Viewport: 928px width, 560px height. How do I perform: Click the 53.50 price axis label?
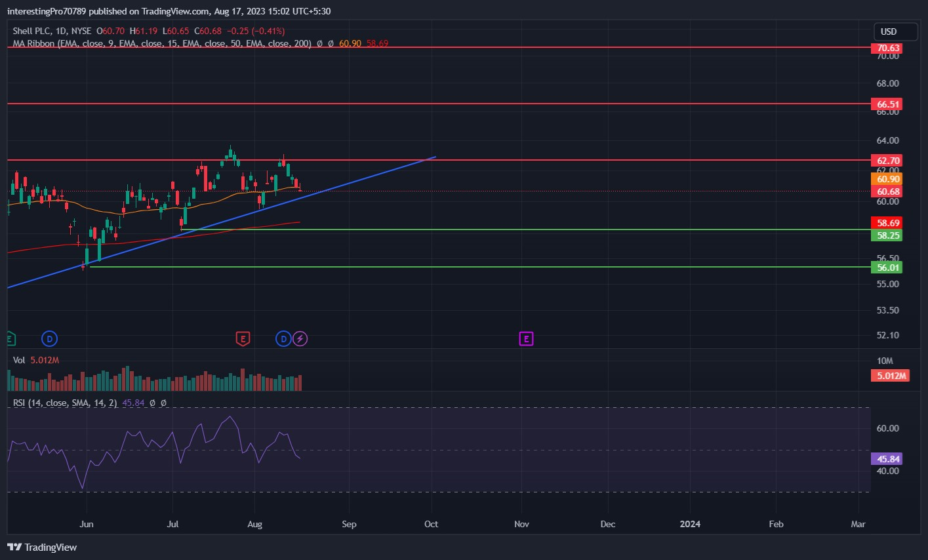pyautogui.click(x=888, y=310)
